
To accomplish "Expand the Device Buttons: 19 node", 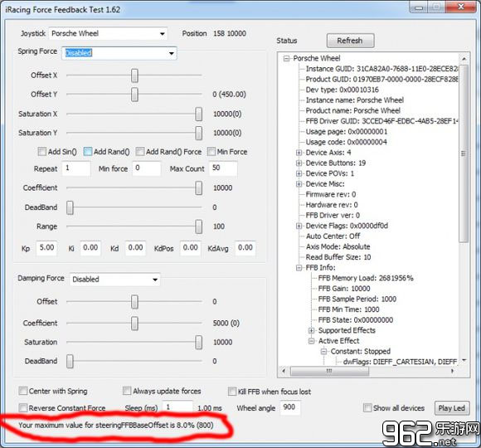I will coord(299,163).
